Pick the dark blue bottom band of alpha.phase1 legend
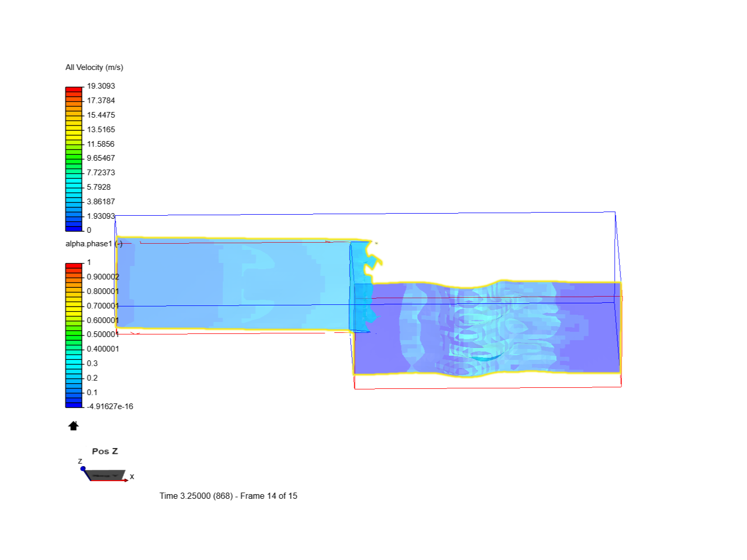The width and height of the screenshot is (747, 560). click(x=74, y=405)
